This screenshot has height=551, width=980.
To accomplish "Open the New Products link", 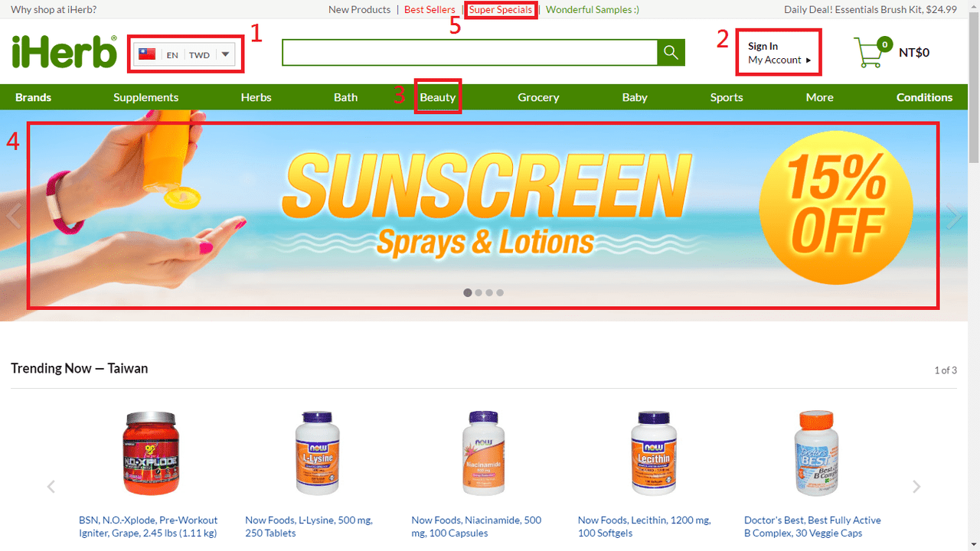I will (359, 10).
